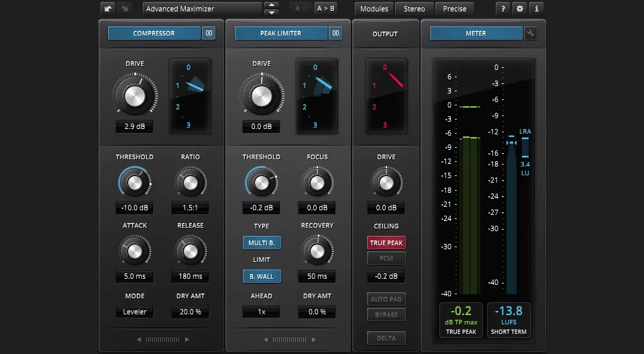The image size is (644, 354).
Task: Open settings gear icon
Action: [x=520, y=9]
